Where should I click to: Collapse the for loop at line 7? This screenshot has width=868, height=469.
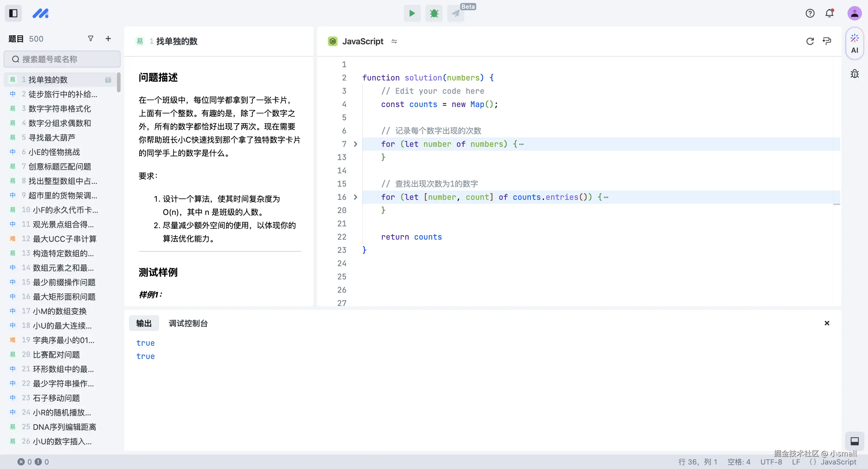point(356,144)
